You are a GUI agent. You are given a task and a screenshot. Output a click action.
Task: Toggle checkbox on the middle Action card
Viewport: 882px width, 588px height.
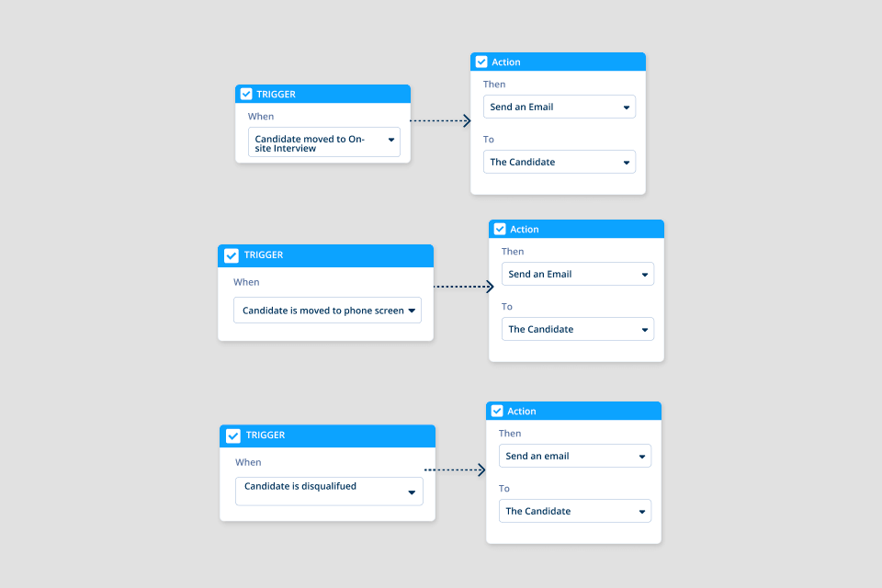(x=500, y=229)
